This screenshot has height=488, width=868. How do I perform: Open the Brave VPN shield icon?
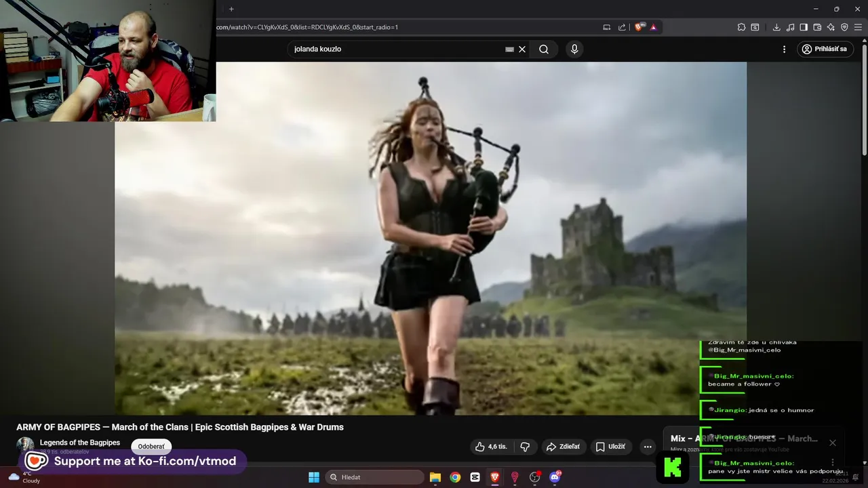[844, 27]
